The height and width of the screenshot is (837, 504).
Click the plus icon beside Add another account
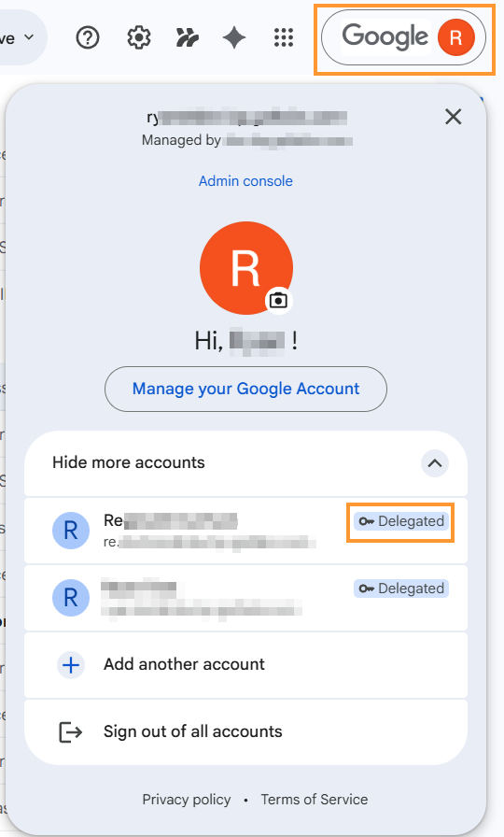[71, 665]
